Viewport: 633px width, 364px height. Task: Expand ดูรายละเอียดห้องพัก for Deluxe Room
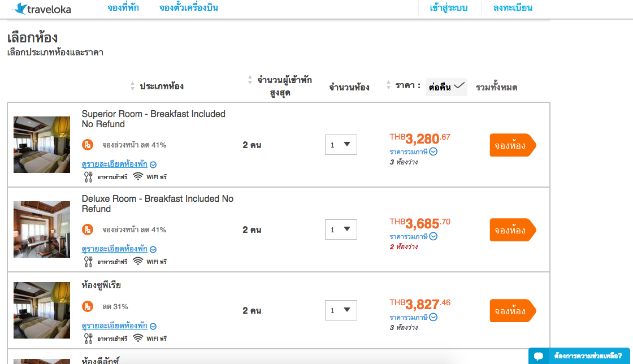pos(119,249)
